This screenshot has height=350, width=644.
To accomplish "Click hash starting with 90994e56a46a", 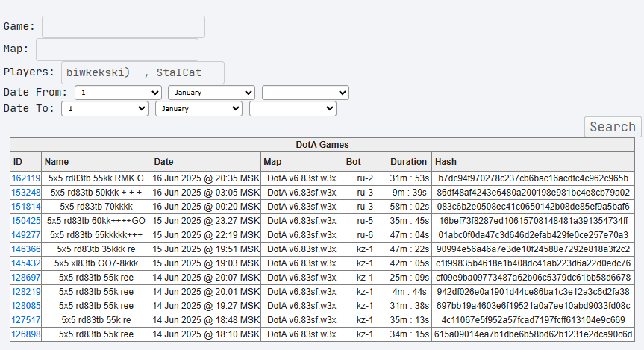I will pos(533,249).
